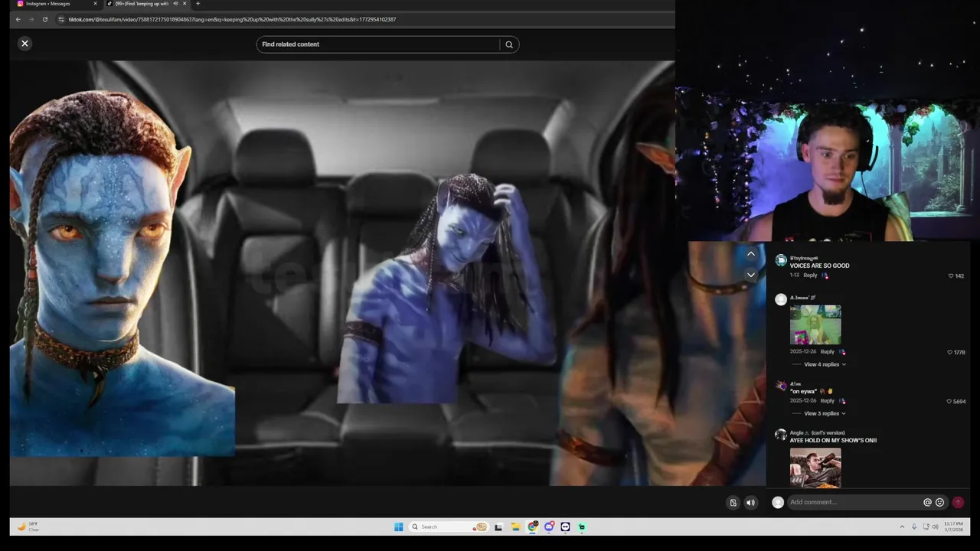Go back in browser history

point(18,19)
